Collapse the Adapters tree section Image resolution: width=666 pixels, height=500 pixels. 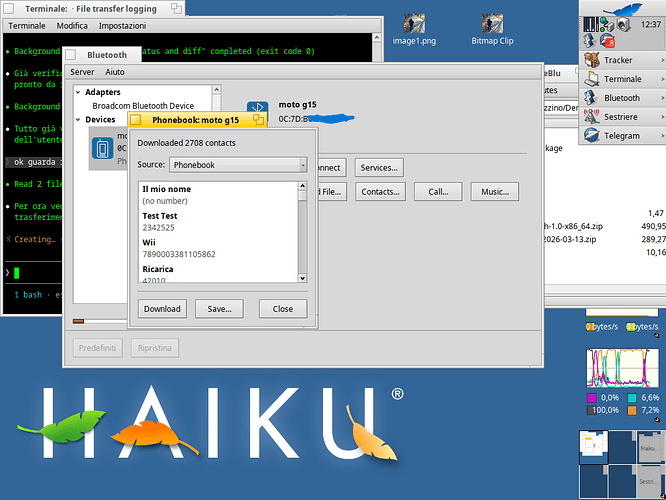point(78,91)
